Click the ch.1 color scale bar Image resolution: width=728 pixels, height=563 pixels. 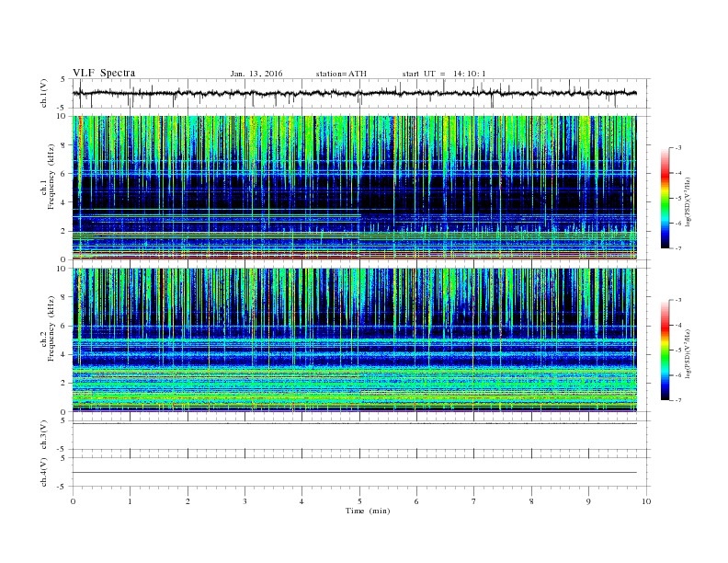(665, 198)
